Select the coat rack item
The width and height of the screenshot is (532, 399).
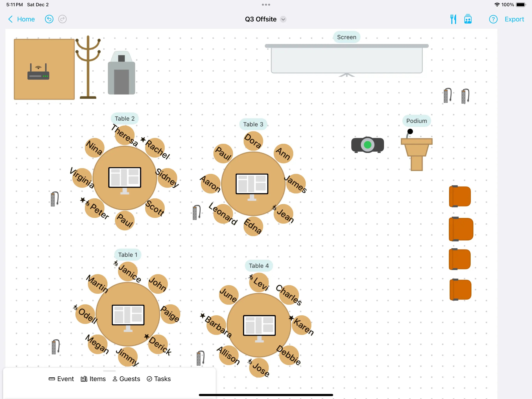pyautogui.click(x=88, y=67)
